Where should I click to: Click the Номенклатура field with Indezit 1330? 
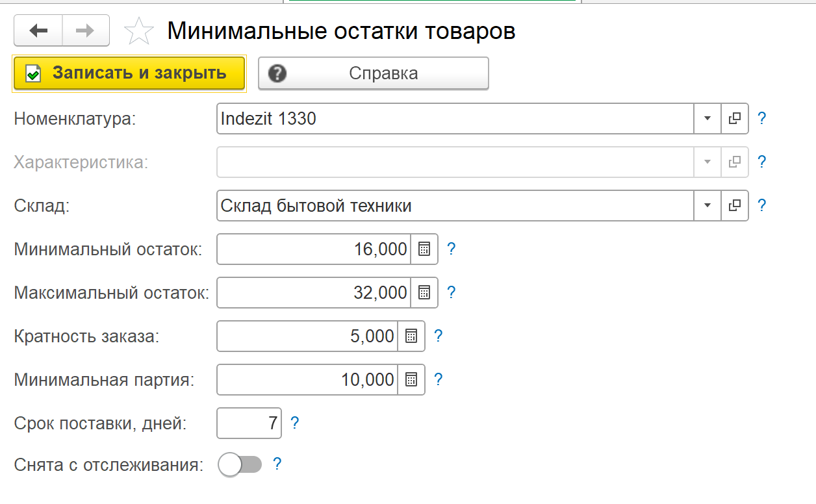pyautogui.click(x=455, y=119)
